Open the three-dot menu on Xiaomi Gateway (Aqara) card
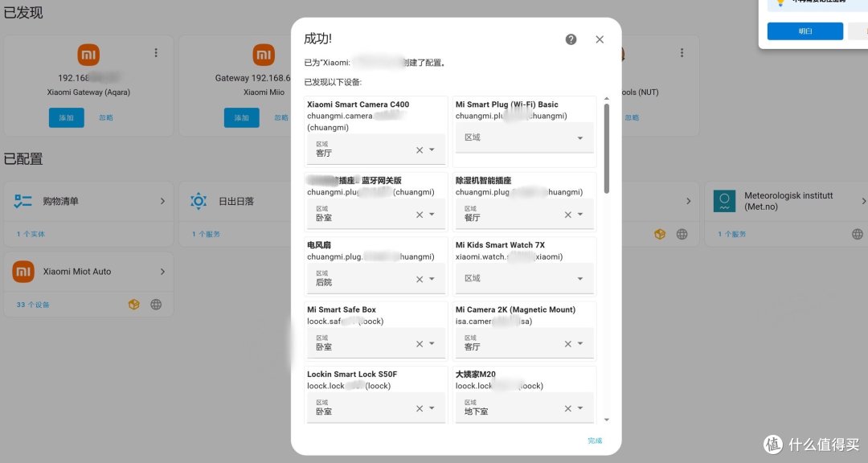This screenshot has height=463, width=868. pos(156,52)
